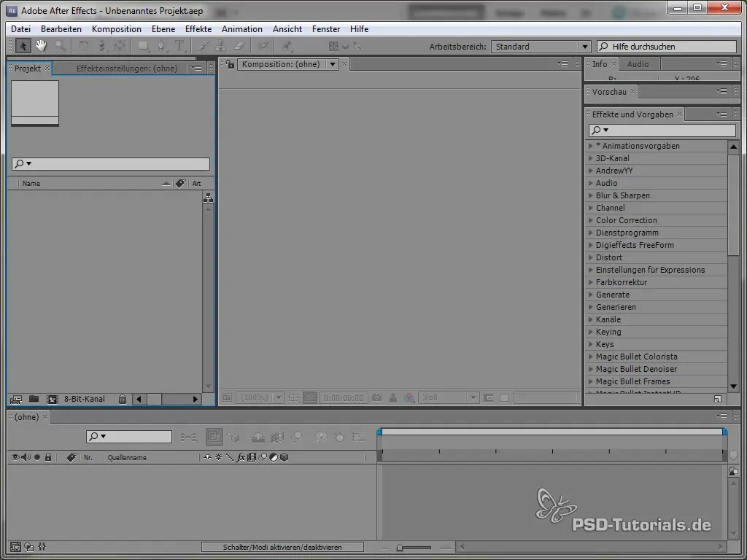Expand the Color Correction effects category
The image size is (747, 560).
(591, 220)
